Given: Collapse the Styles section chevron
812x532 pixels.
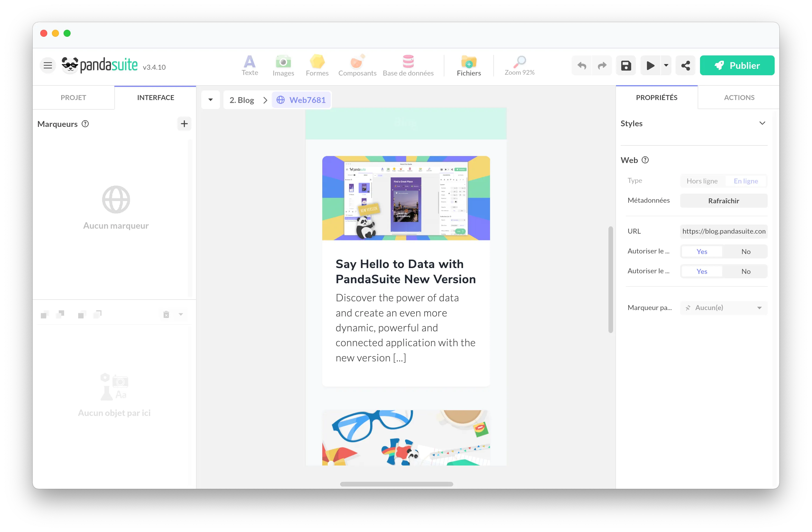Looking at the screenshot, I should (762, 123).
